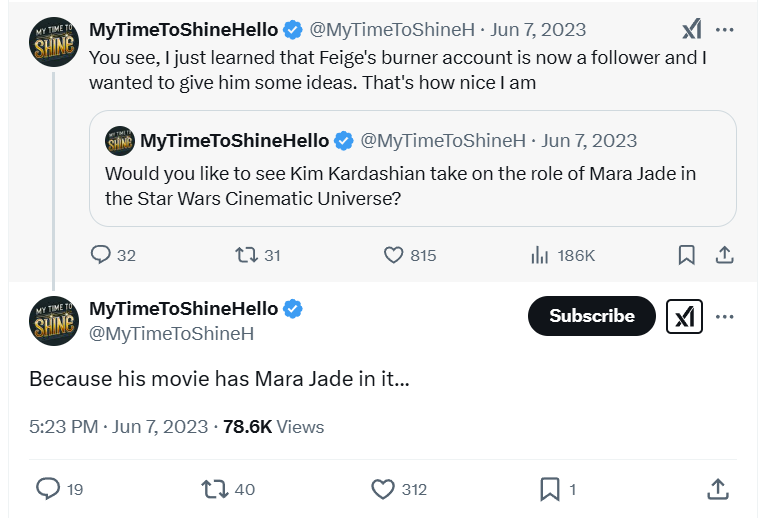
Task: Open main tweet author's profile picture
Action: pos(54,320)
